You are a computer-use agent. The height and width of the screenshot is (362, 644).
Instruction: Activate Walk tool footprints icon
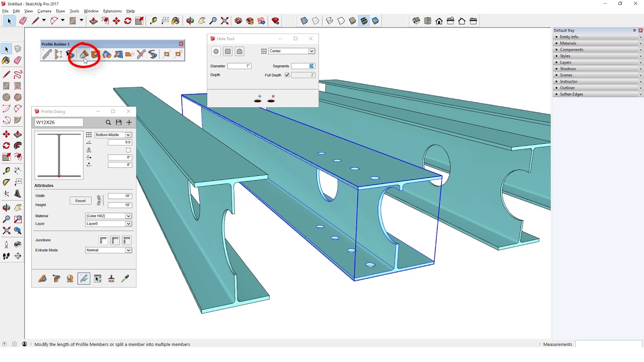(7, 256)
